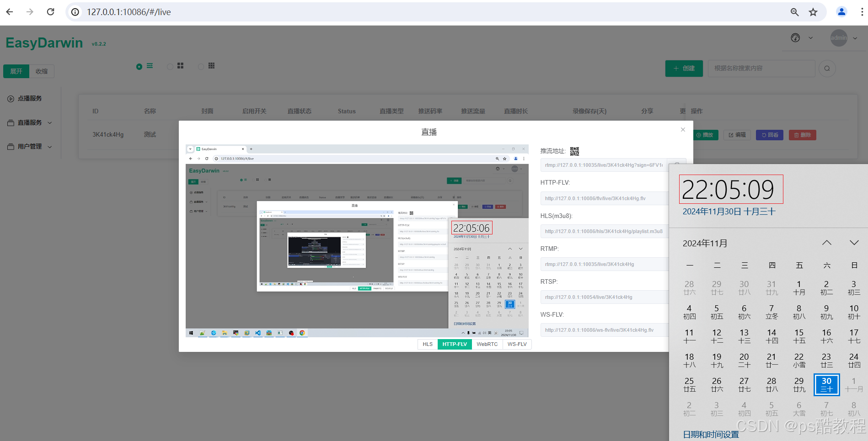Select November 15 in the calendar
Viewport: 868px width, 441px height.
[799, 336]
